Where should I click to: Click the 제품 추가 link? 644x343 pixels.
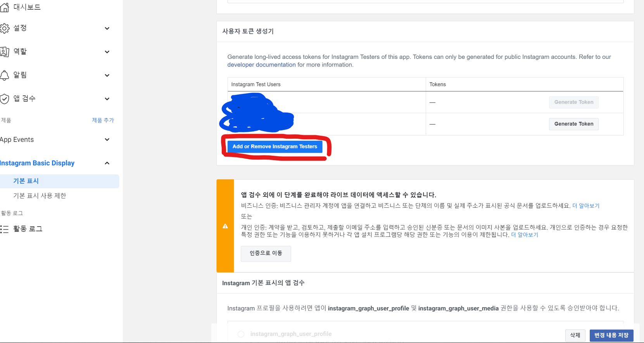pyautogui.click(x=103, y=120)
